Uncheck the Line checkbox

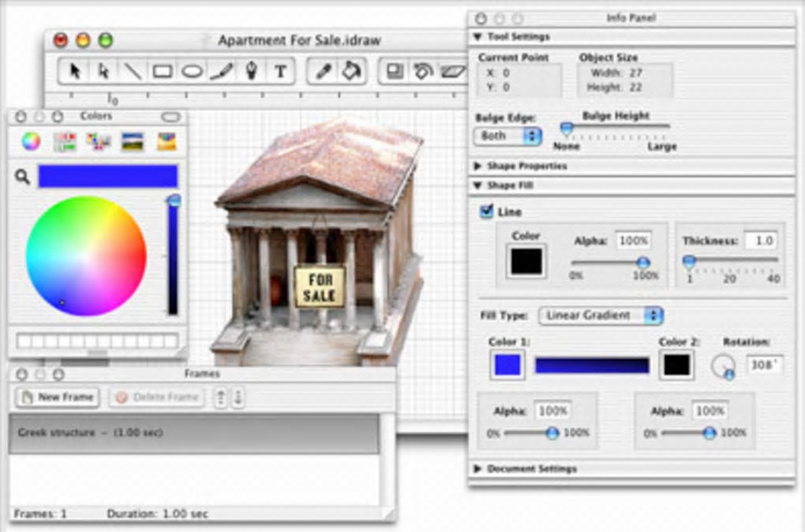click(485, 212)
